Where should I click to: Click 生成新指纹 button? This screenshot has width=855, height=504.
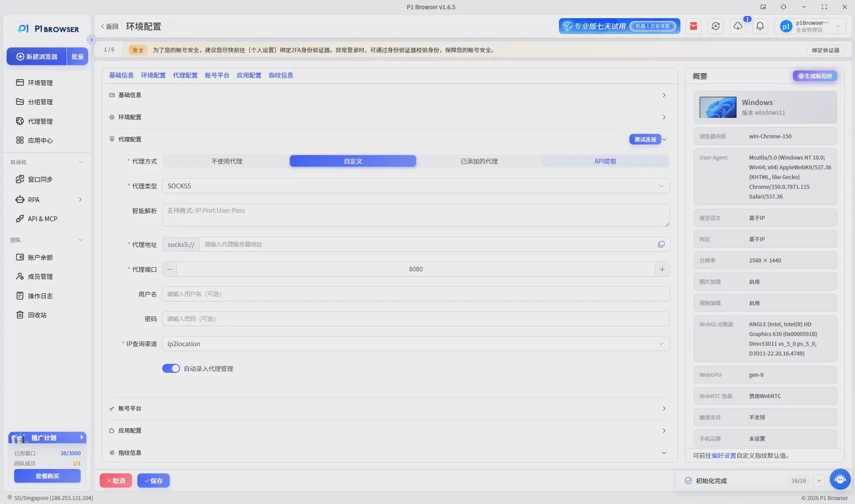815,76
